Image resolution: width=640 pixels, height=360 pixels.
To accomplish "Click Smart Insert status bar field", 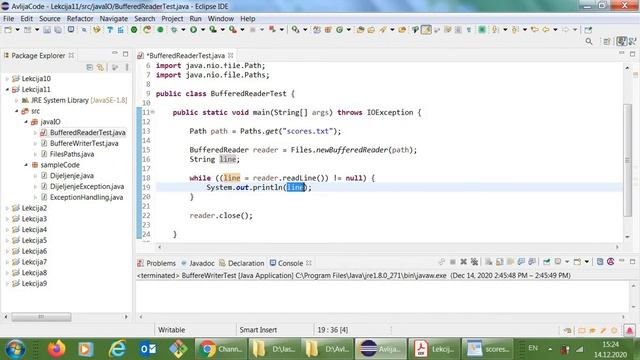I will point(258,330).
